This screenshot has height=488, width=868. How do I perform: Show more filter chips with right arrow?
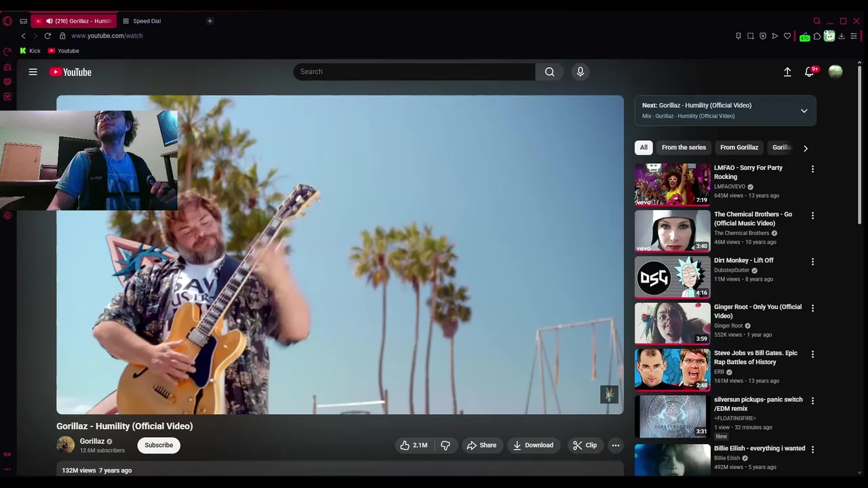coord(806,148)
